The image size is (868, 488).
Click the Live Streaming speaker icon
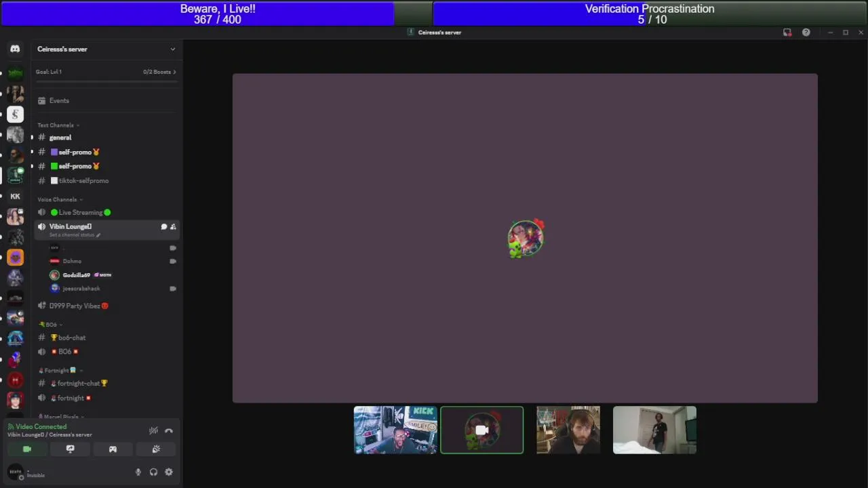click(41, 213)
